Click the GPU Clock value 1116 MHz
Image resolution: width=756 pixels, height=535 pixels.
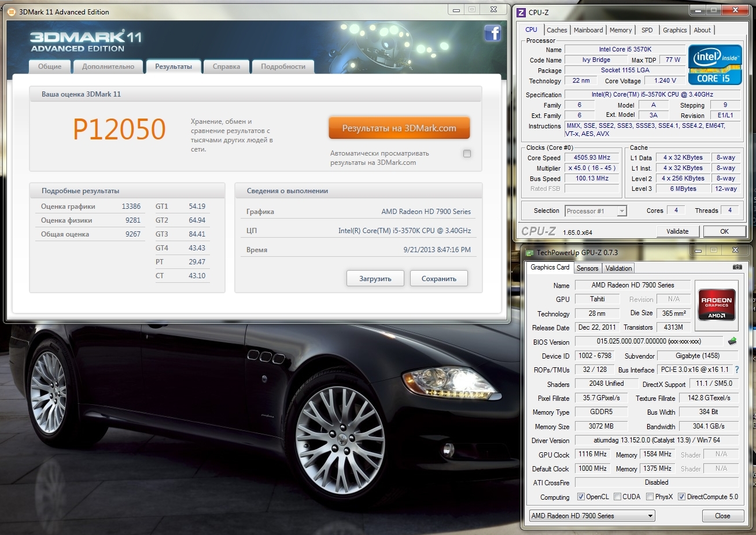pos(592,454)
